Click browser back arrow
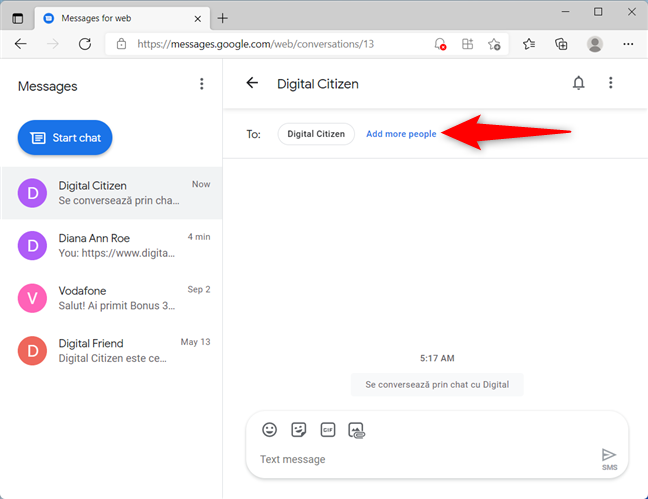Viewport: 648px width, 499px height. [20, 44]
